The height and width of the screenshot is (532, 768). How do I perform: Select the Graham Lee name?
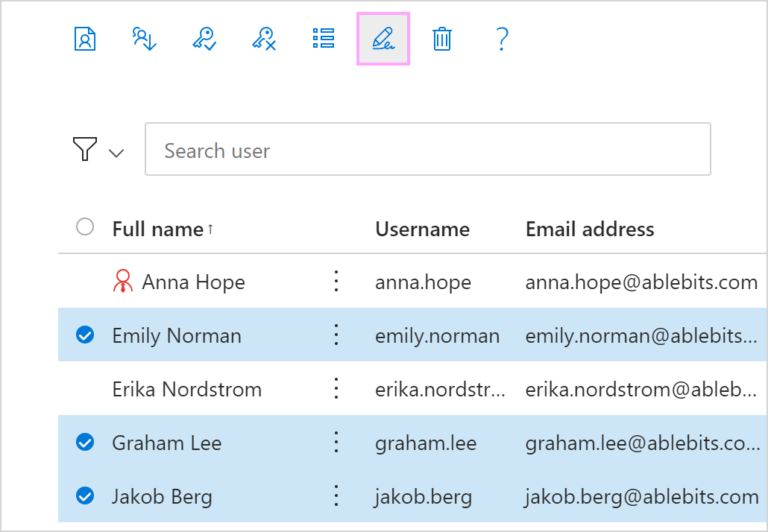click(167, 443)
